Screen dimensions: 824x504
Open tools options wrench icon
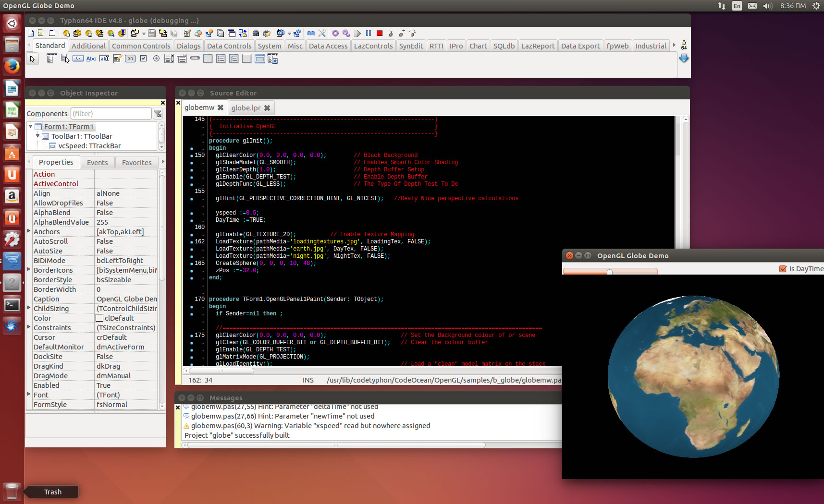[322, 33]
